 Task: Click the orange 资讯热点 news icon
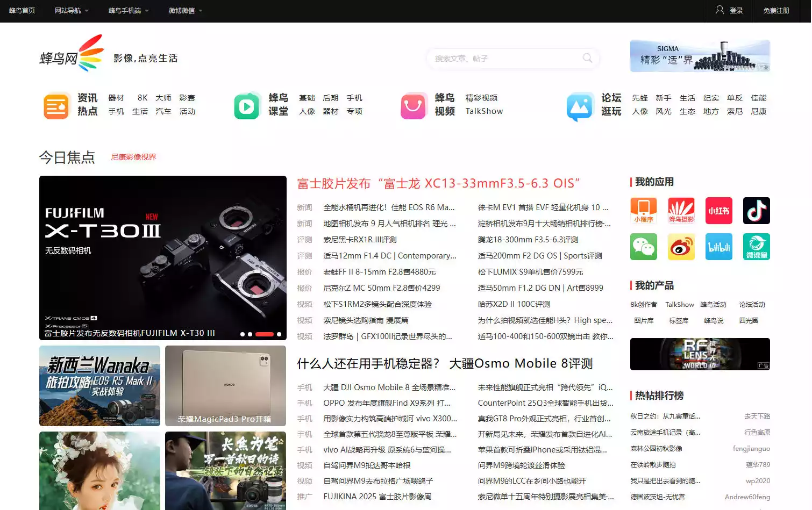click(56, 106)
